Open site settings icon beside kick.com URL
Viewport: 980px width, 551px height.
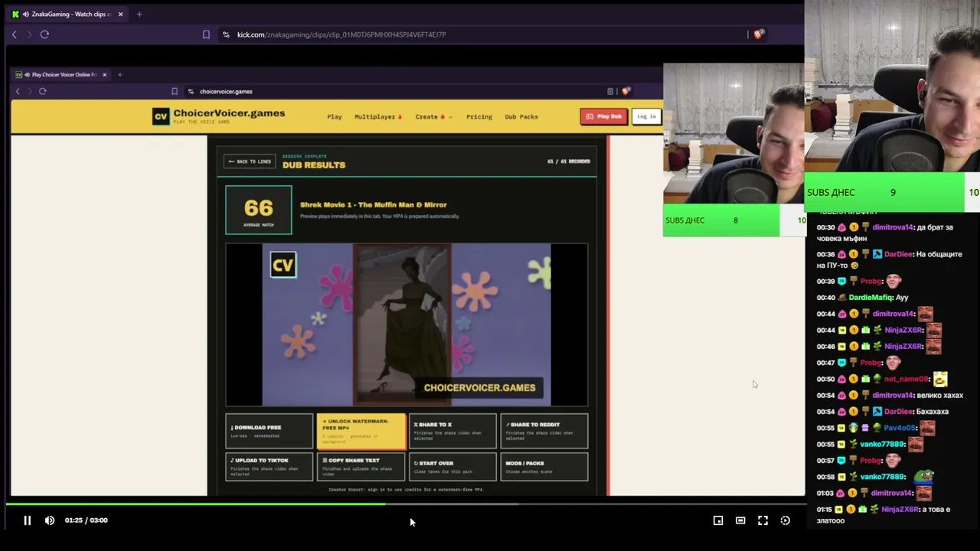pos(225,34)
